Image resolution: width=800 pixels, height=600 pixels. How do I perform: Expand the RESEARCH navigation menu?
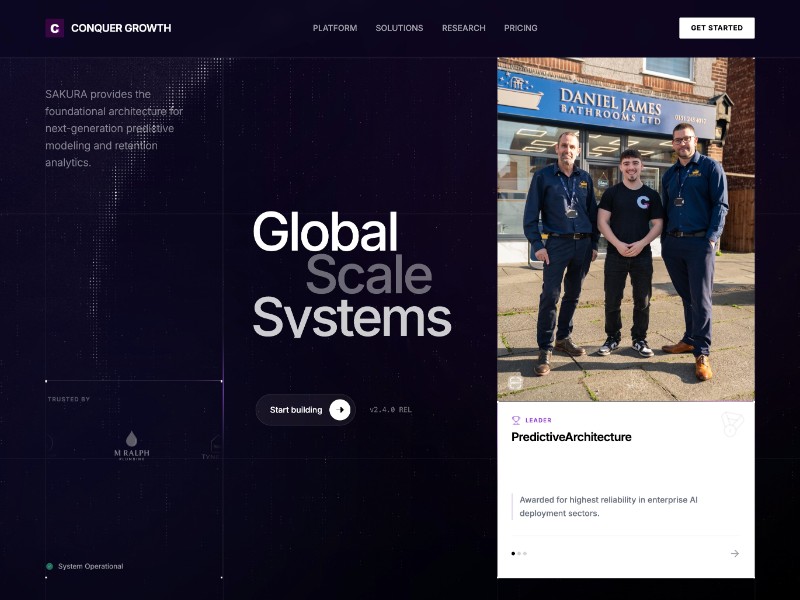click(463, 28)
